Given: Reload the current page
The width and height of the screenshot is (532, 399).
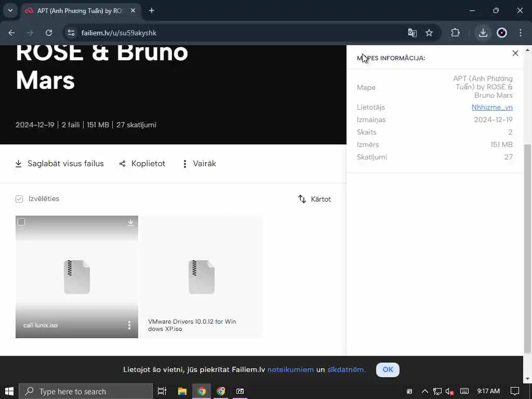Looking at the screenshot, I should tap(49, 33).
